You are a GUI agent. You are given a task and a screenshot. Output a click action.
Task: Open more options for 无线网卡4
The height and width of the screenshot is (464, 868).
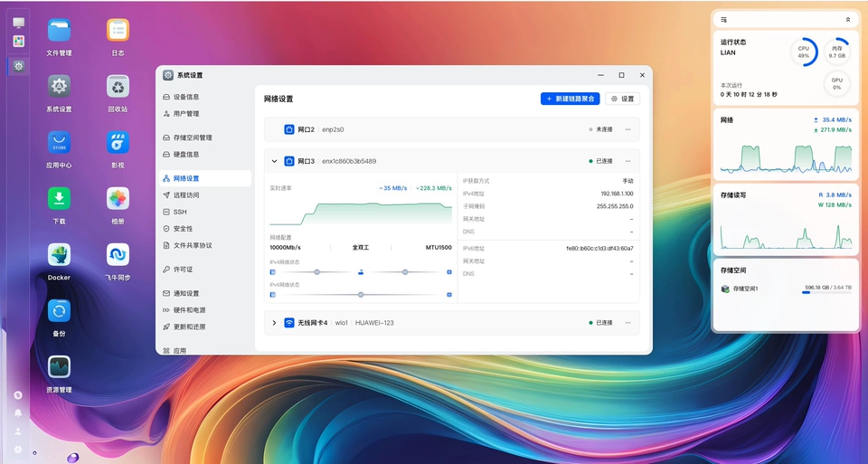(627, 323)
